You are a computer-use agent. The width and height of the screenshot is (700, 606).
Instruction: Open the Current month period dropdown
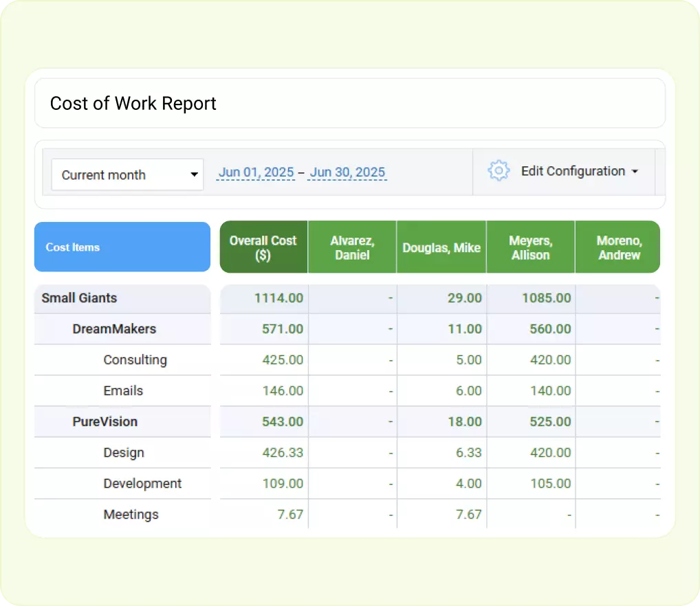[127, 175]
